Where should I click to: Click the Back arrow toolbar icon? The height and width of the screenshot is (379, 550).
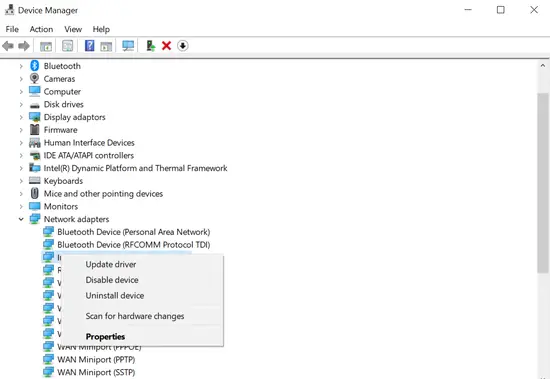coord(8,46)
